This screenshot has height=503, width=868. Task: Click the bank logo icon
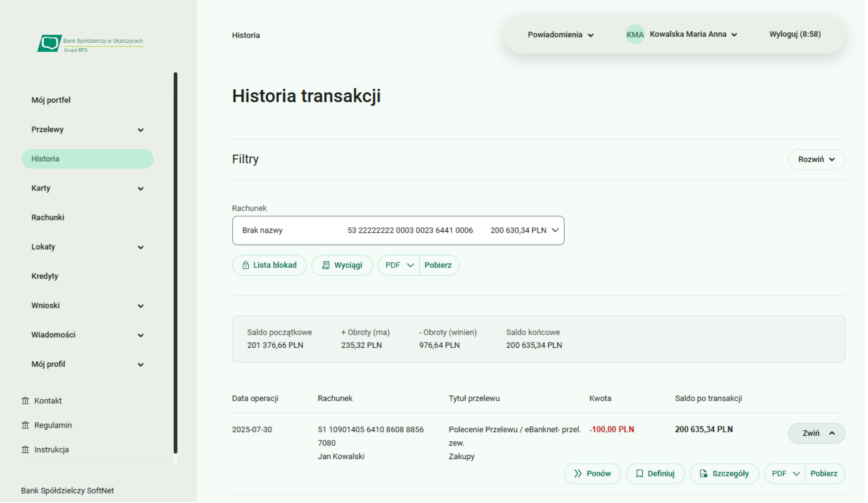pos(50,43)
